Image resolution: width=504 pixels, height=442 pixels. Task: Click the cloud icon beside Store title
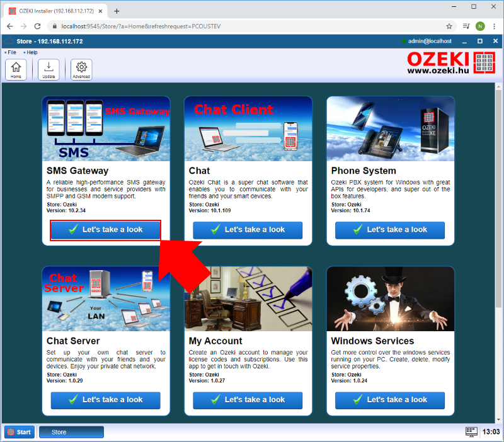coord(9,41)
